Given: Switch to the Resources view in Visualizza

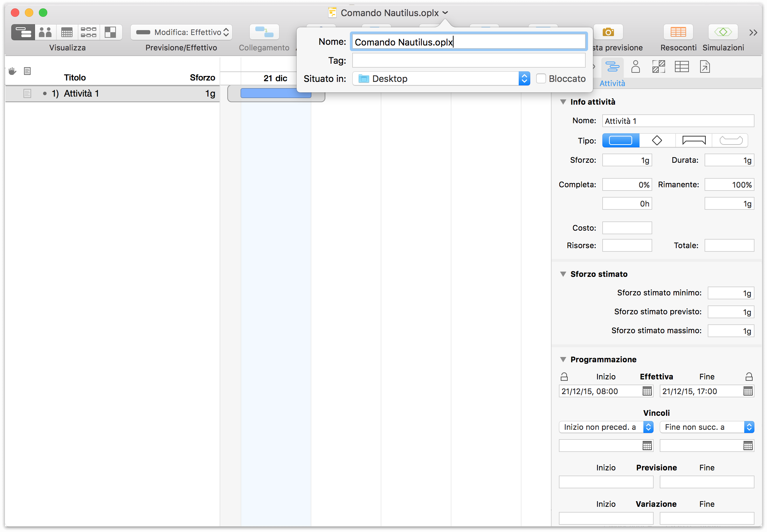Looking at the screenshot, I should coord(45,32).
